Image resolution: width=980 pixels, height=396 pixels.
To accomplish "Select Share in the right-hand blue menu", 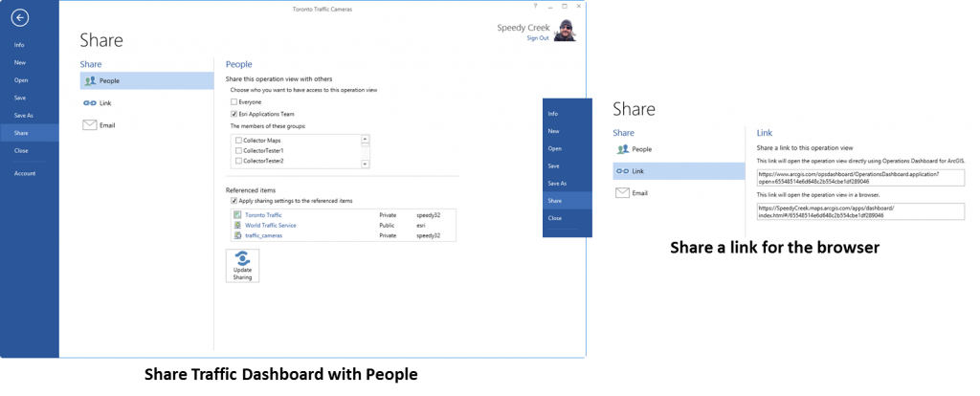I will [x=567, y=201].
